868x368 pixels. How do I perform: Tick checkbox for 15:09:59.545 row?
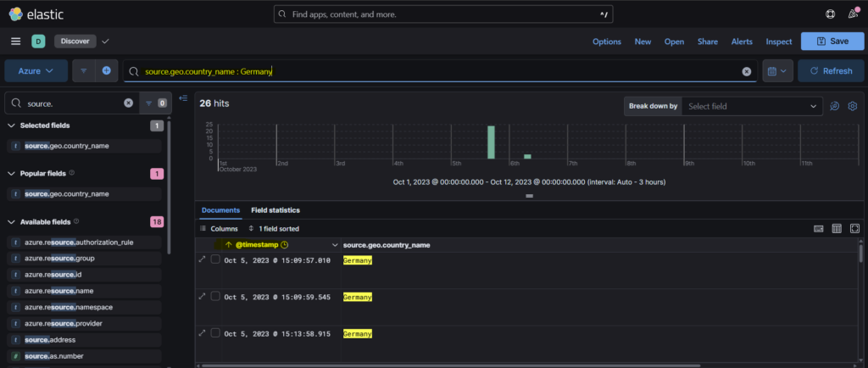click(x=215, y=297)
